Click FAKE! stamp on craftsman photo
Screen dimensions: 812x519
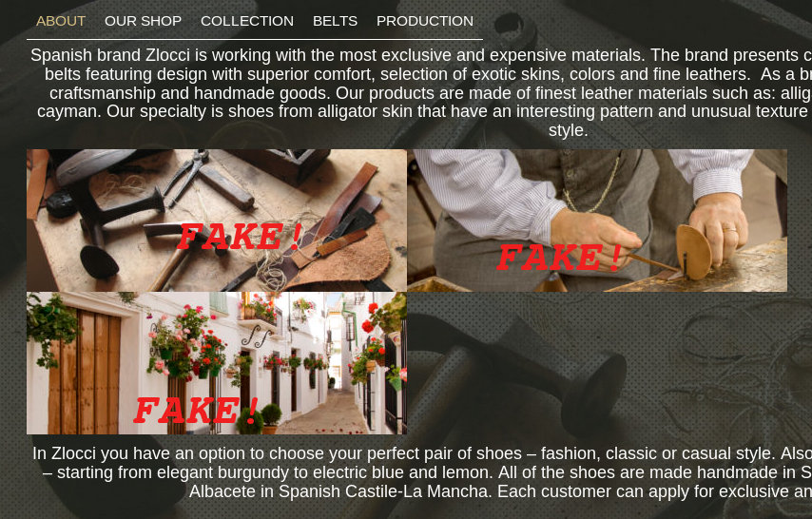click(559, 257)
